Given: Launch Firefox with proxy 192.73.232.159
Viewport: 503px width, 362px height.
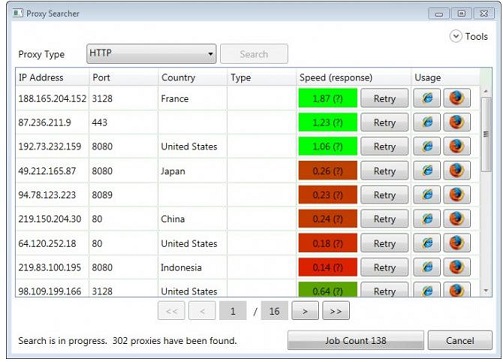Looking at the screenshot, I should (x=457, y=146).
